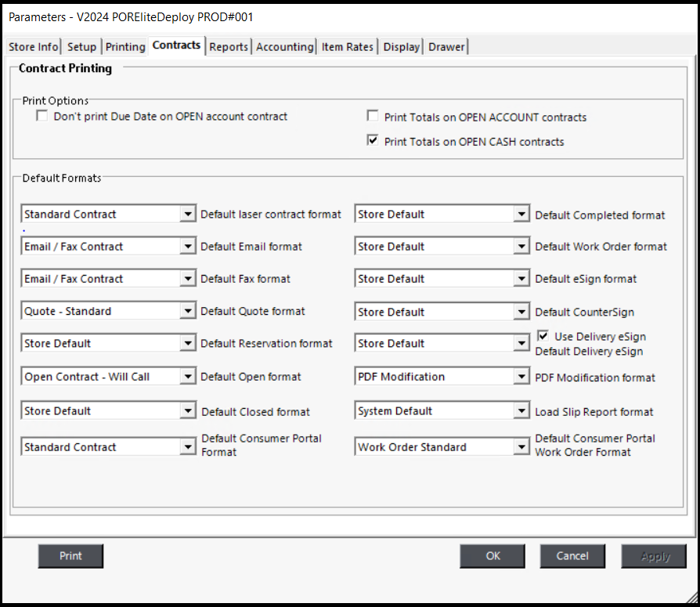Image resolution: width=700 pixels, height=607 pixels.
Task: Click the Print button
Action: click(70, 556)
